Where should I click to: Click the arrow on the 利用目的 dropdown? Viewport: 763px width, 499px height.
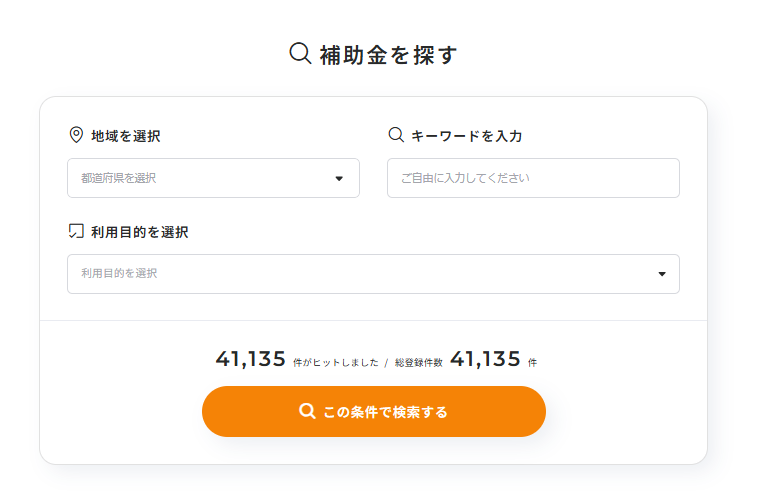pyautogui.click(x=662, y=274)
